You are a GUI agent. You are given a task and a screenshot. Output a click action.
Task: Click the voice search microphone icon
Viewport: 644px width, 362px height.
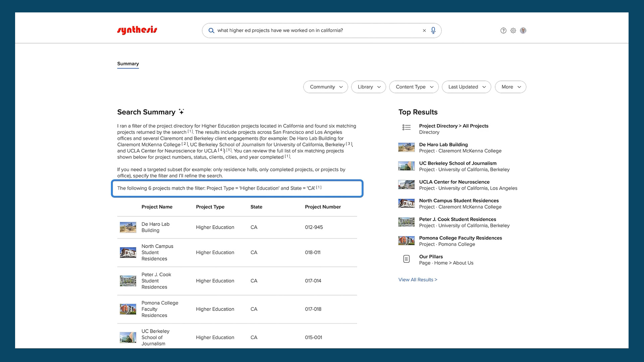pyautogui.click(x=433, y=31)
